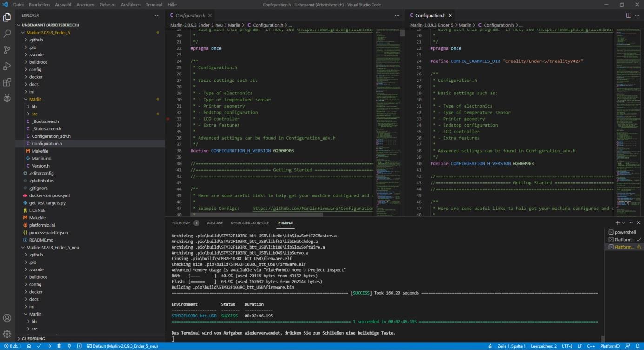The image size is (644, 350).
Task: Open platformio.ini in the explorer
Action: click(90, 225)
